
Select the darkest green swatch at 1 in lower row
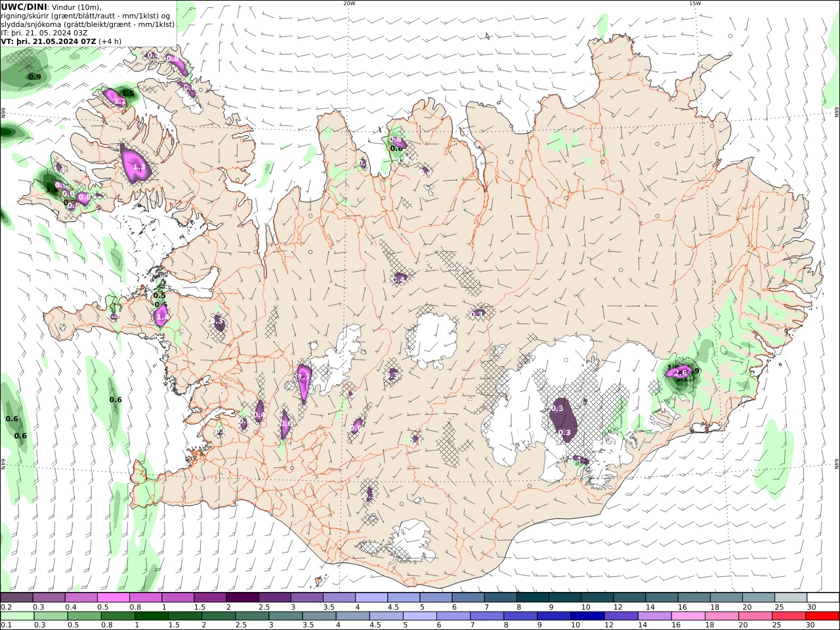click(151, 616)
